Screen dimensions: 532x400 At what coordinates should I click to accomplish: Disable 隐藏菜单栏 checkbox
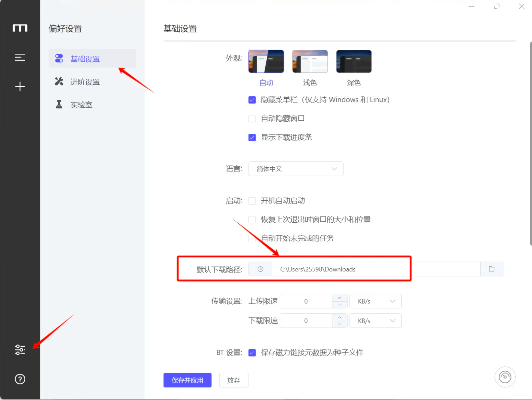252,100
